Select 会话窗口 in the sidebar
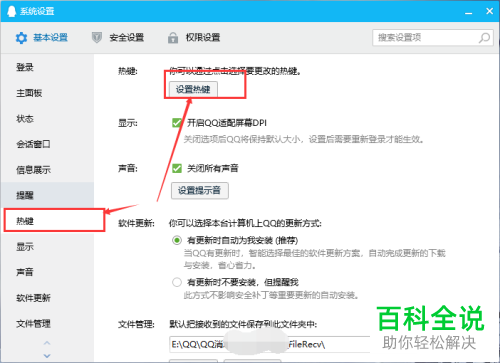Screen dimensions: 500x363 coord(47,144)
